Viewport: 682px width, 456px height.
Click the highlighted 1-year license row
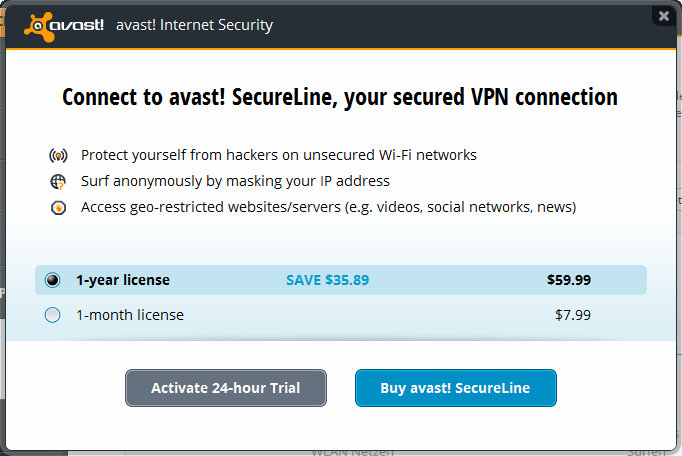click(341, 280)
